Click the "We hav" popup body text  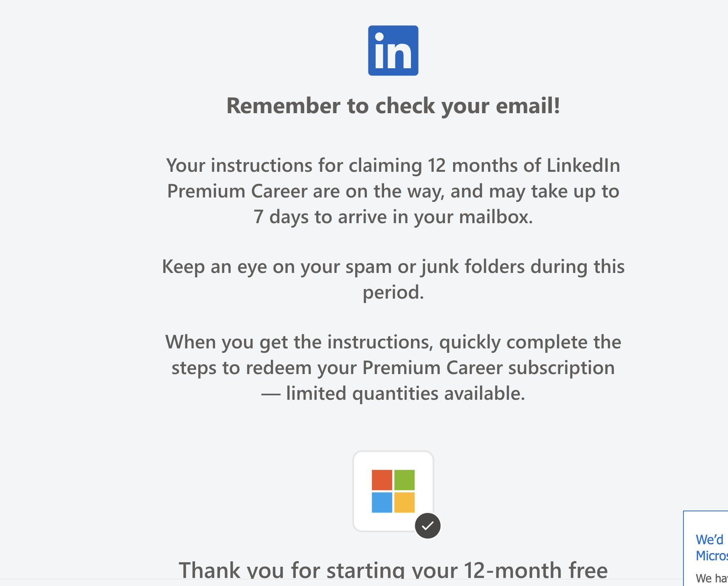pyautogui.click(x=712, y=578)
